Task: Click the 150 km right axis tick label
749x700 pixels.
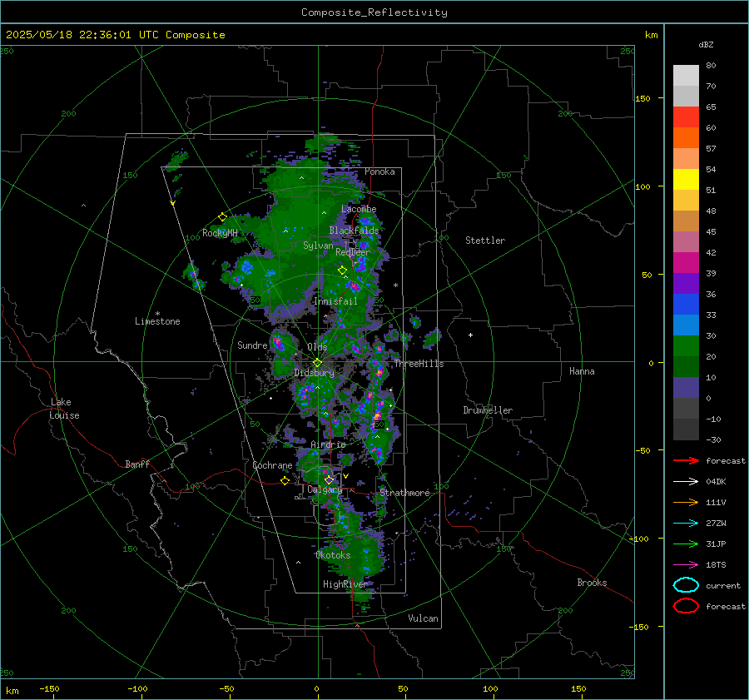Action: click(642, 98)
